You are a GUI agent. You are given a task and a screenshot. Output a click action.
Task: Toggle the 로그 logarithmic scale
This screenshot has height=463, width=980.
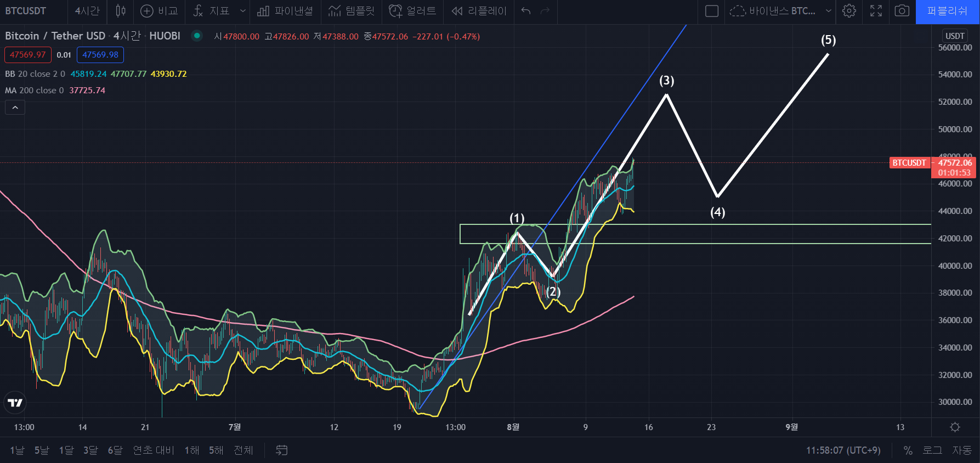point(932,450)
